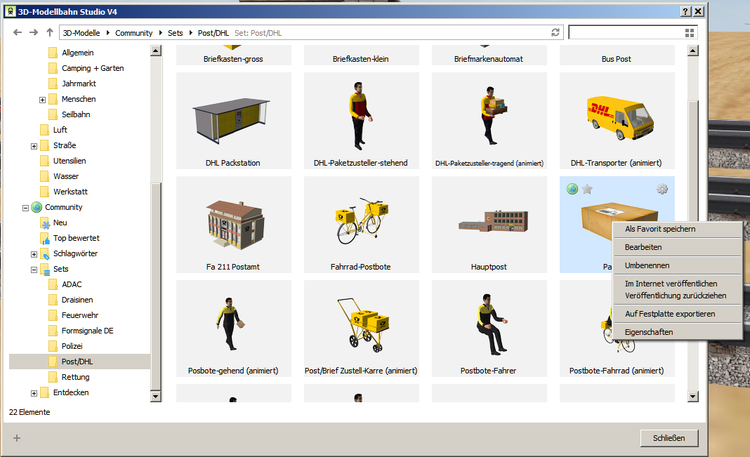Click the plus icon at bottom left

(17, 438)
